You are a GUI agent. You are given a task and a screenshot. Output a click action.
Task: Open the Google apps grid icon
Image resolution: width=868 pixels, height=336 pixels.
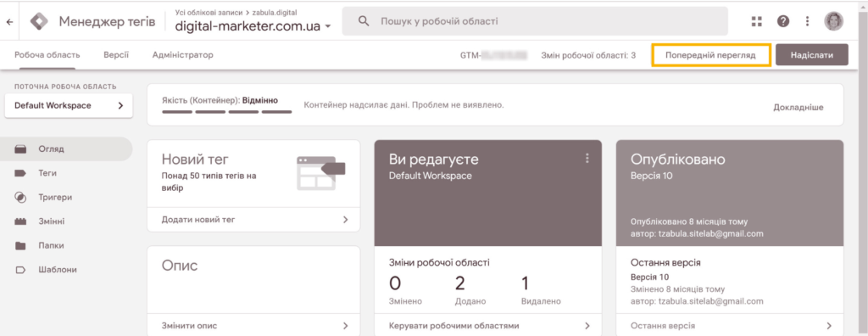click(757, 21)
